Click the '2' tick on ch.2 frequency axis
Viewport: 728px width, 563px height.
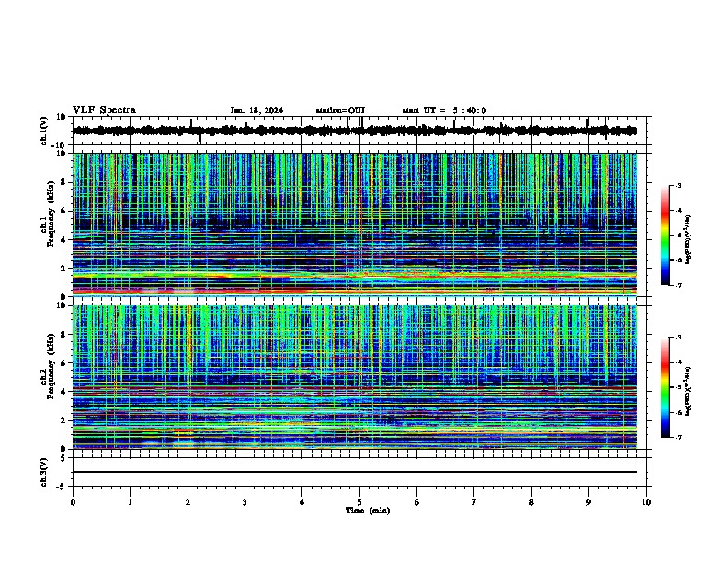coord(63,420)
